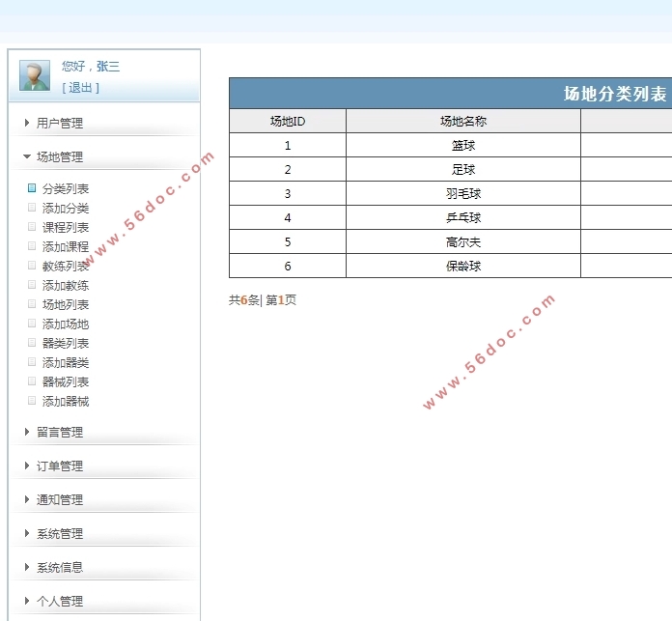Click the icon beside 器械列表

pyautogui.click(x=32, y=382)
